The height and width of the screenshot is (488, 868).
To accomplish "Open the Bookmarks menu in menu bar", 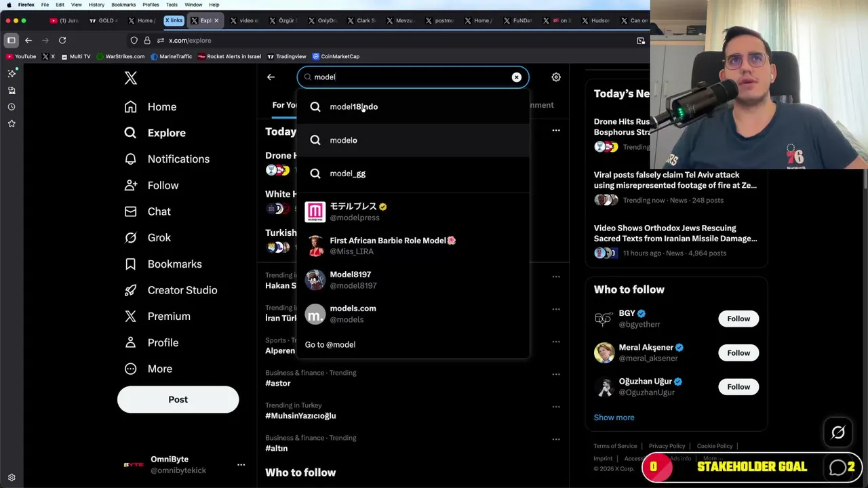I will (123, 5).
